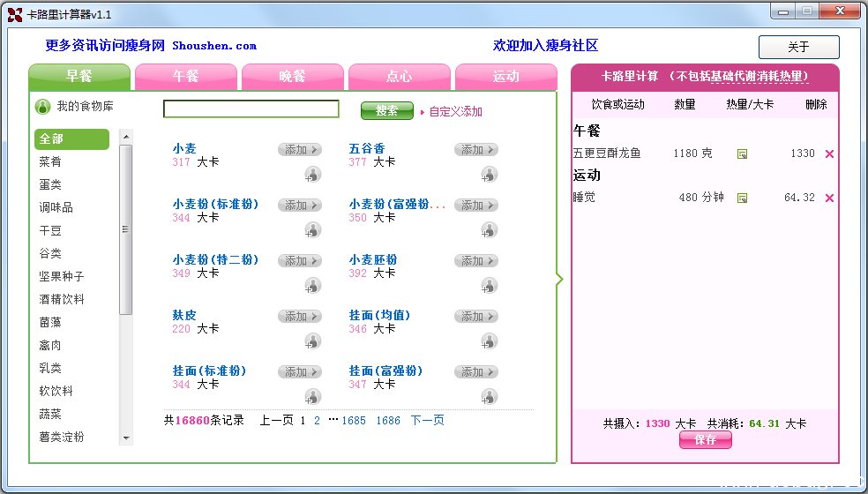Click 添加 button for 小麦胚粉
The image size is (868, 494).
476,260
